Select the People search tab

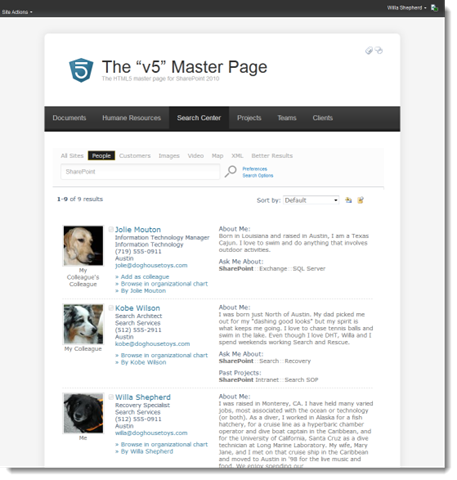(x=101, y=156)
